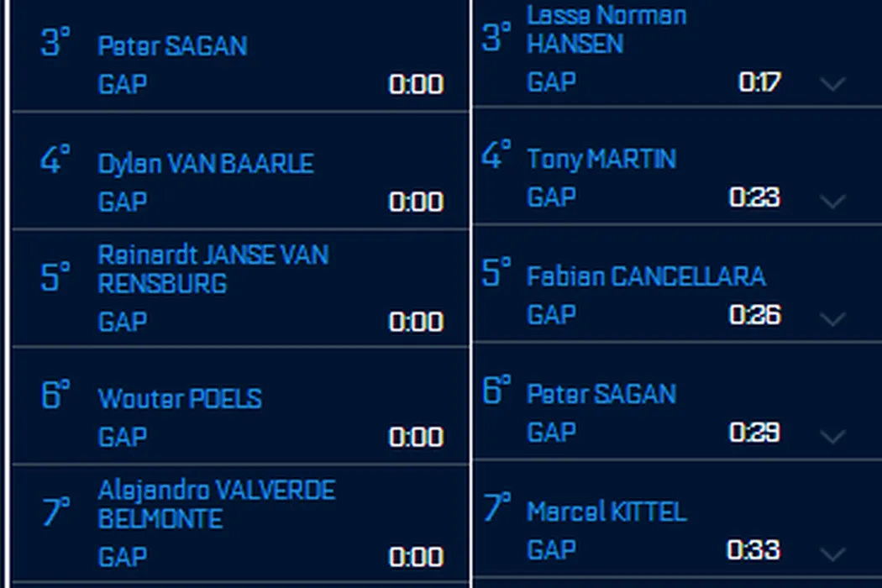The height and width of the screenshot is (588, 882).
Task: Expand Lasse Norman HANSEN's row chevron
Action: pyautogui.click(x=832, y=83)
